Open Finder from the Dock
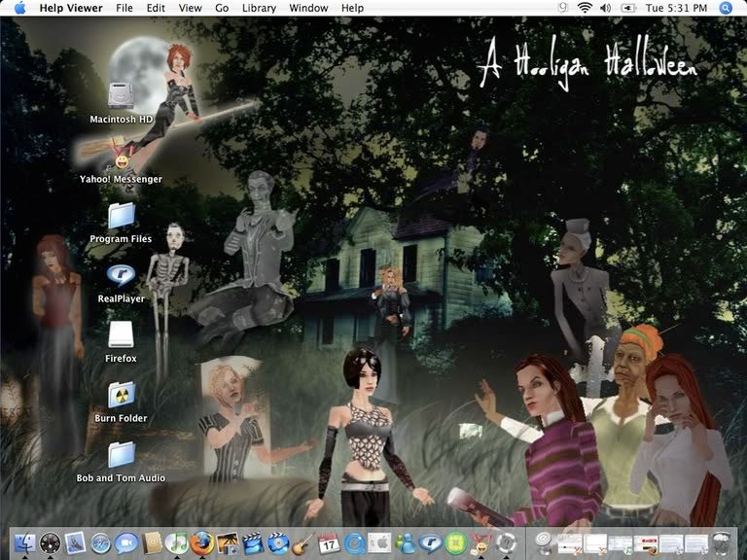The width and height of the screenshot is (747, 560). point(25,543)
